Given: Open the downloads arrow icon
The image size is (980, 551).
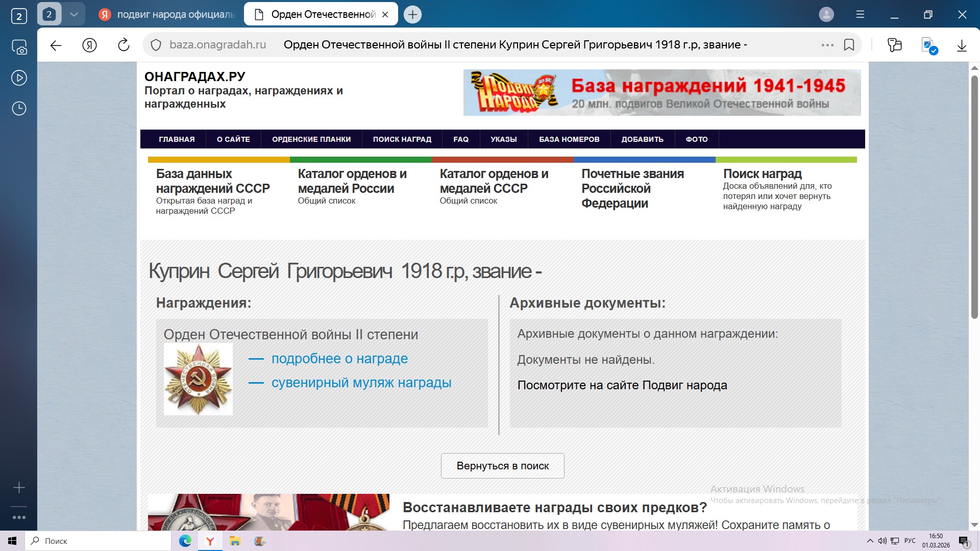Looking at the screenshot, I should click(x=962, y=45).
